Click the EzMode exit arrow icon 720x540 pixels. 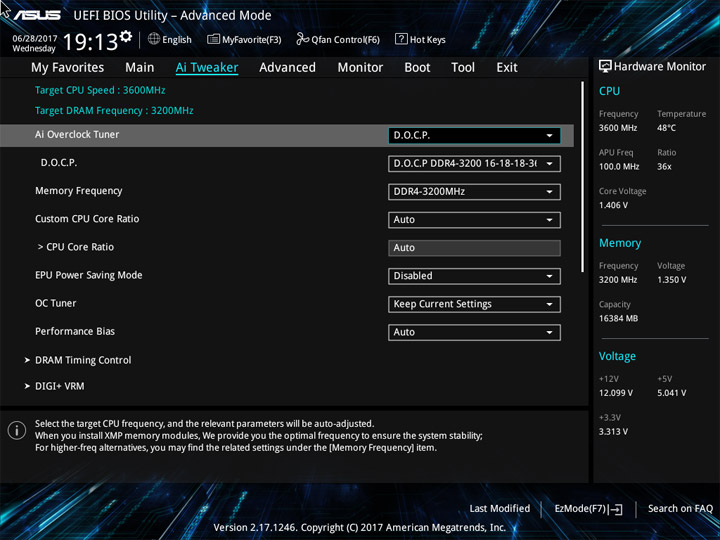(616, 509)
